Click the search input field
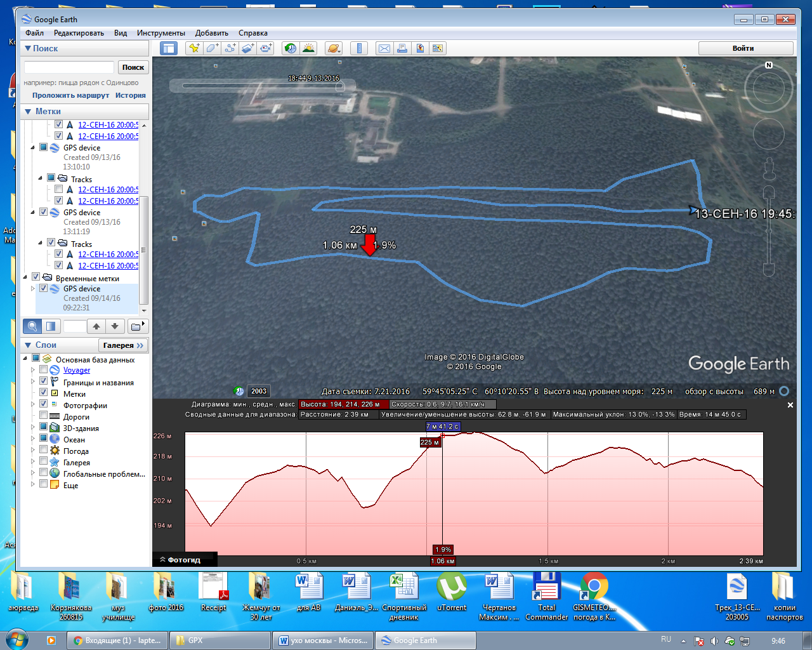 [69, 67]
